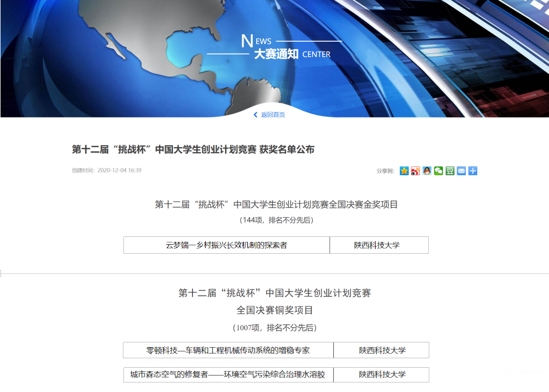
Task: Click the 全国决赛金奖项目 section heading
Action: tap(276, 205)
